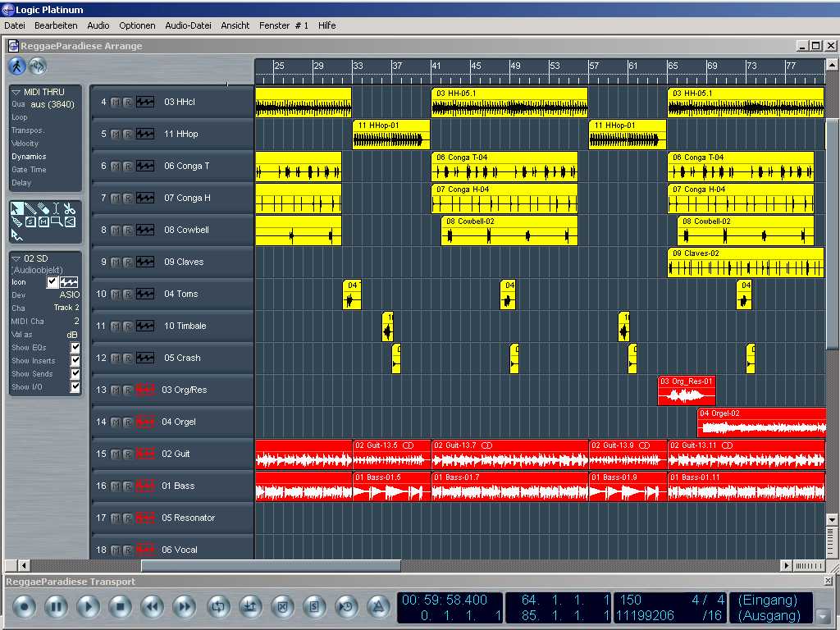Click the Rewind transport button
The image size is (840, 630).
tap(153, 607)
